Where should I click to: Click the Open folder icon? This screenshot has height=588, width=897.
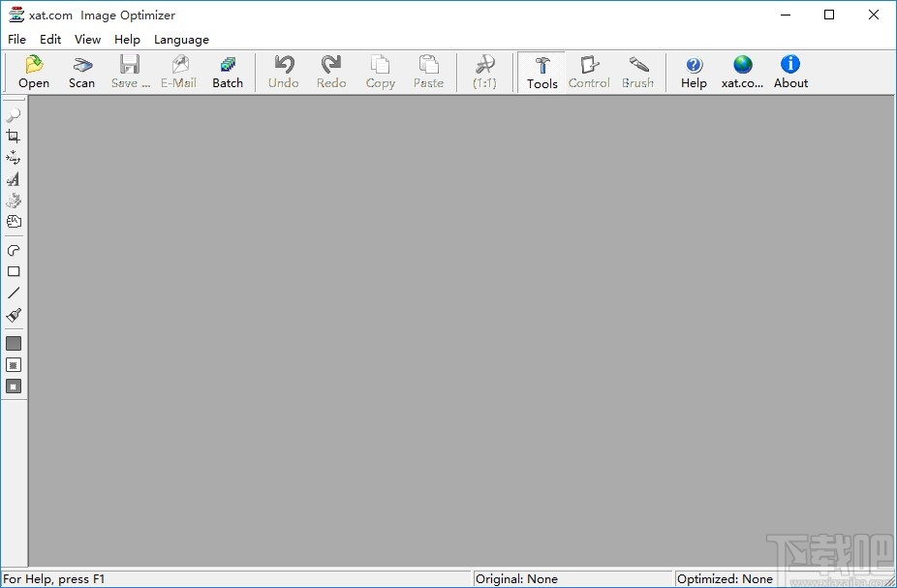pos(34,64)
